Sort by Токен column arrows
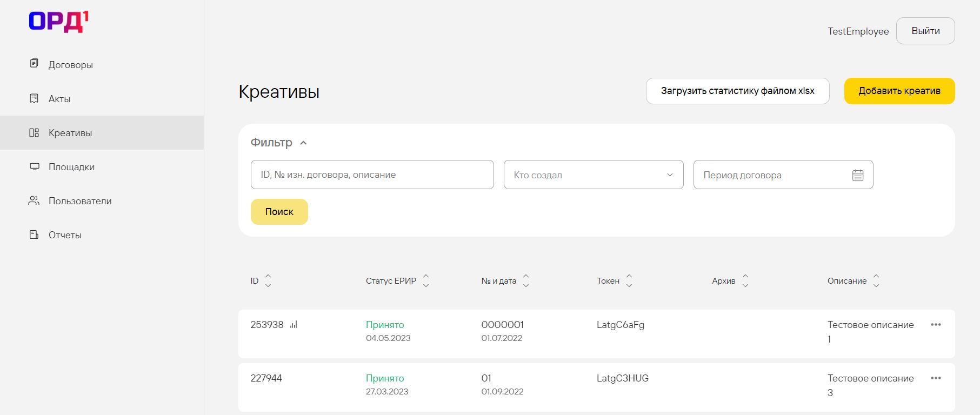 tap(629, 281)
